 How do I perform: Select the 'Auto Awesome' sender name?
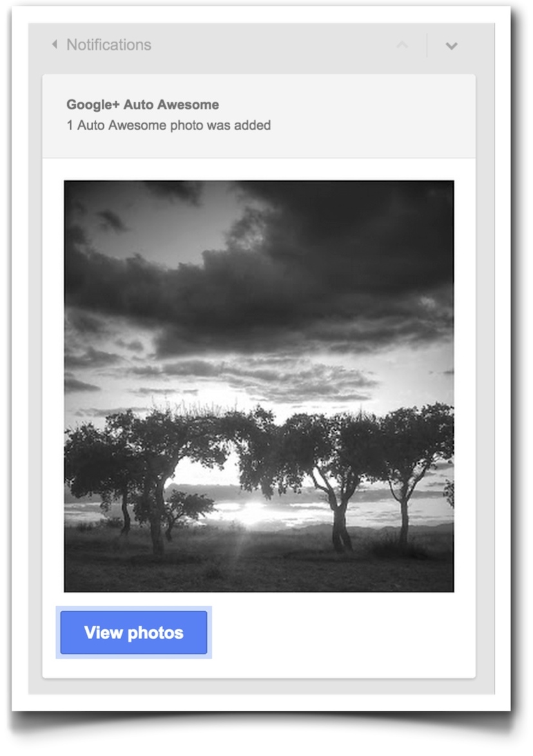(x=171, y=104)
